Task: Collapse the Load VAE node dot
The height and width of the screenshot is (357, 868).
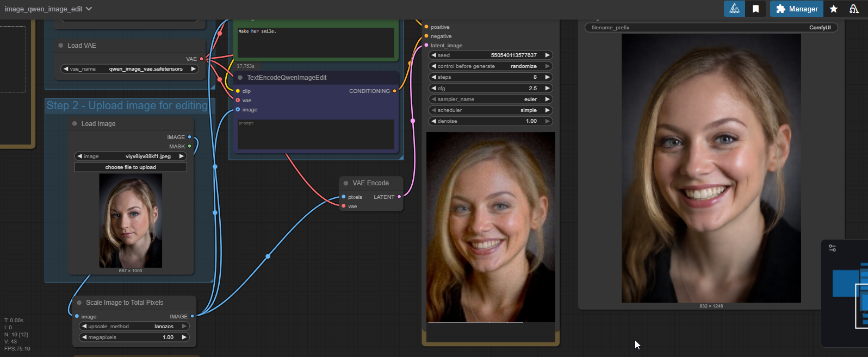Action: click(x=61, y=46)
